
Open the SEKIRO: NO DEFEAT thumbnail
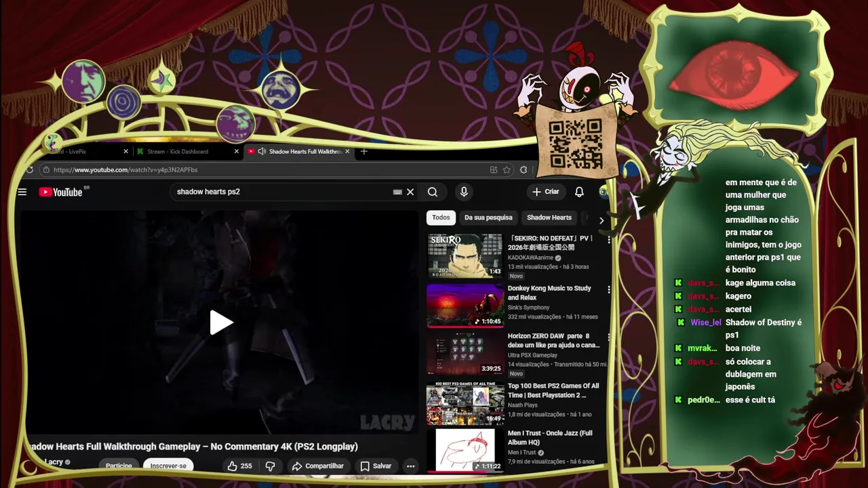(x=465, y=256)
